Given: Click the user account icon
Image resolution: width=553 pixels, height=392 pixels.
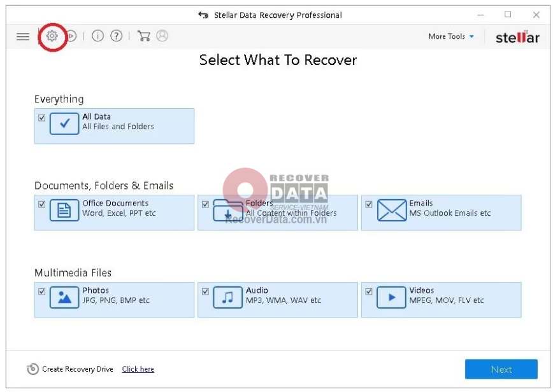Looking at the screenshot, I should [x=162, y=36].
